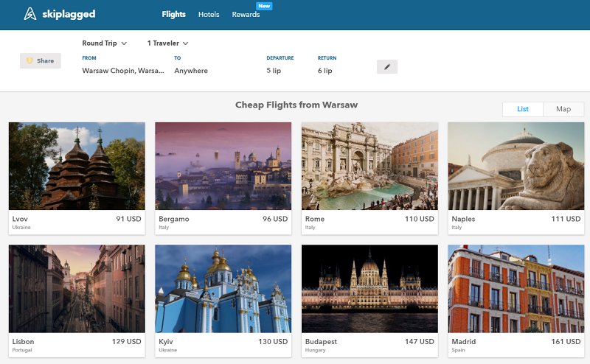Click the pencil edit search icon
The image size is (590, 364).
point(386,67)
